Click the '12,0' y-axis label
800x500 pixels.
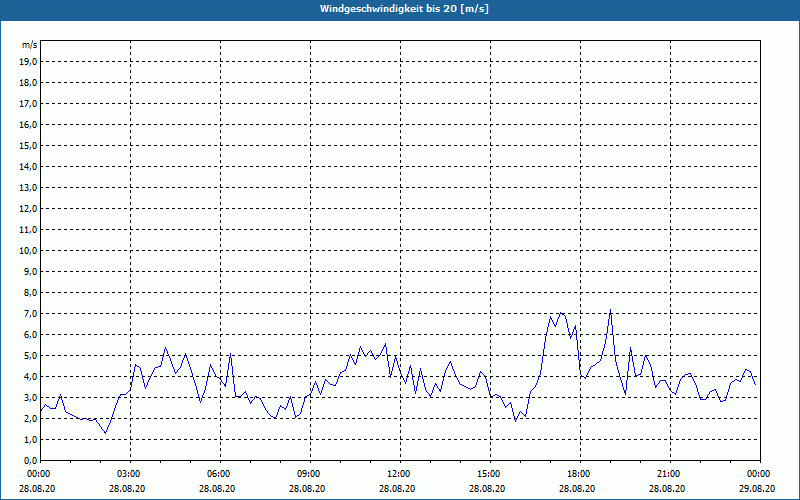(29, 209)
